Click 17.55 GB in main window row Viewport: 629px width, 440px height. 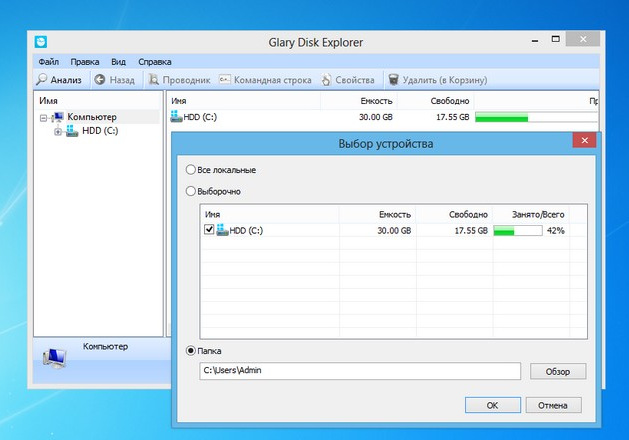(x=453, y=117)
